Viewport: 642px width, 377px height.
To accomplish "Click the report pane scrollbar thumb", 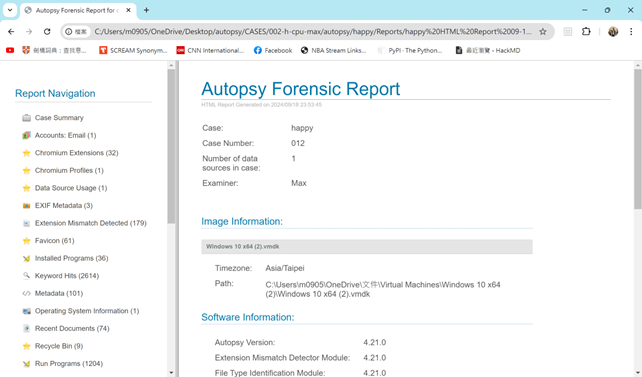I will click(637, 140).
